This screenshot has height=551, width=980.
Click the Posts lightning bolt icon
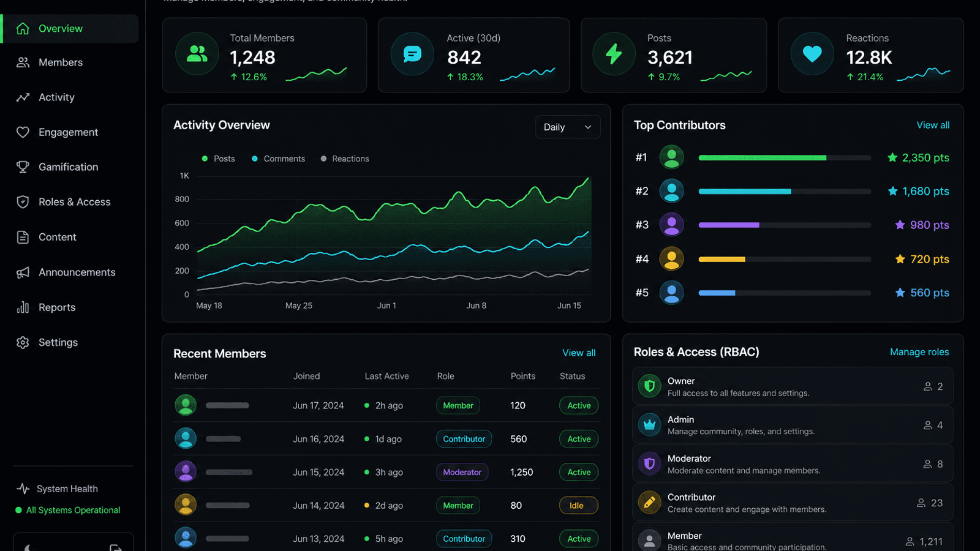coord(614,54)
